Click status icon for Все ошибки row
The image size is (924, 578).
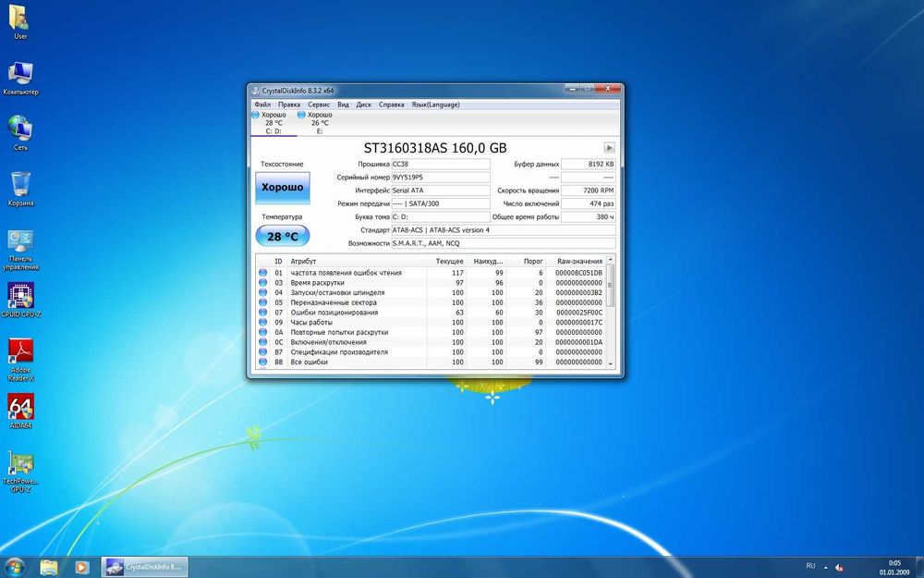pos(262,363)
